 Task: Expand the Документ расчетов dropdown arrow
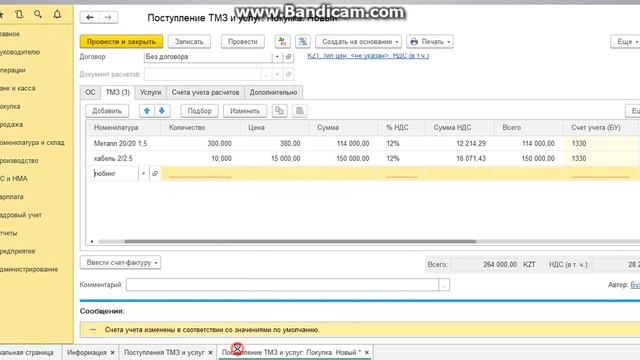(x=277, y=74)
